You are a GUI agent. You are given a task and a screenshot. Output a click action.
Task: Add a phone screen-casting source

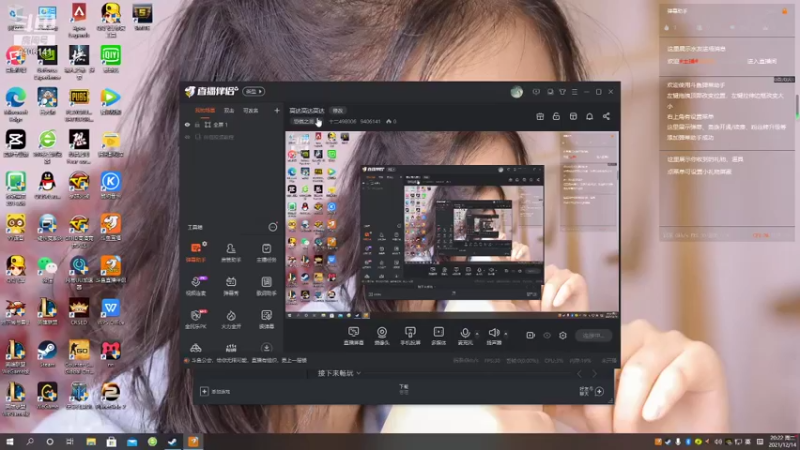tap(410, 336)
